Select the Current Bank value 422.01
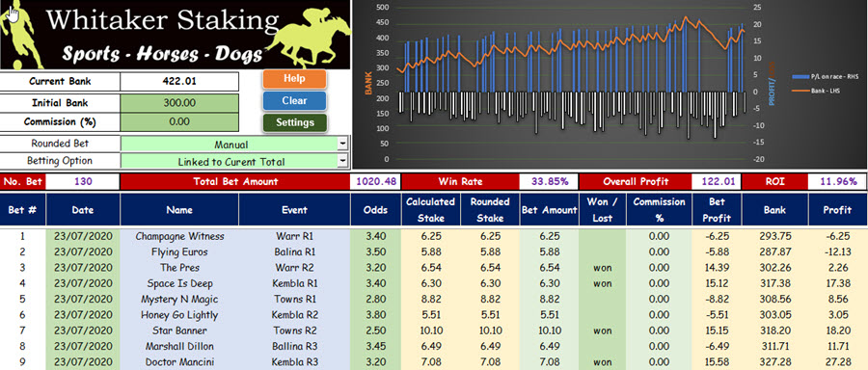868x370 pixels. (x=179, y=81)
